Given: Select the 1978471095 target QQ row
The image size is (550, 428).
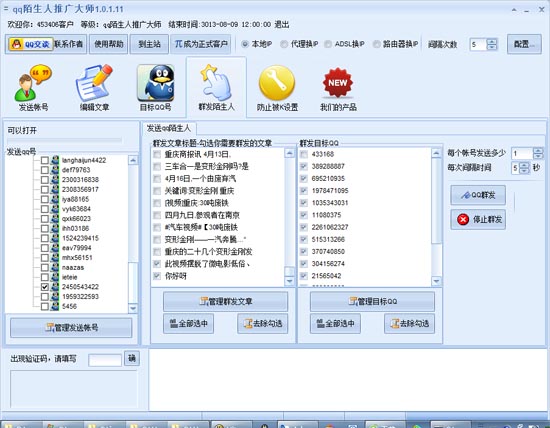Looking at the screenshot, I should pyautogui.click(x=330, y=191).
